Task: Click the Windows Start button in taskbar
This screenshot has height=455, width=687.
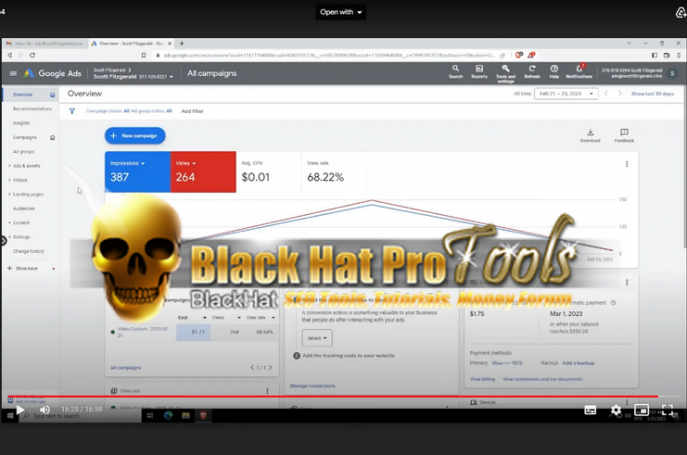Action: 10,416
